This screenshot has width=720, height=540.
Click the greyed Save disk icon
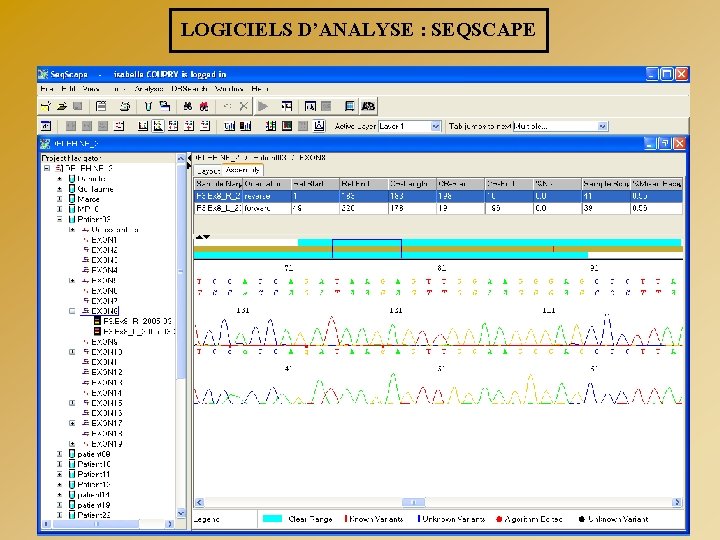pyautogui.click(x=78, y=107)
